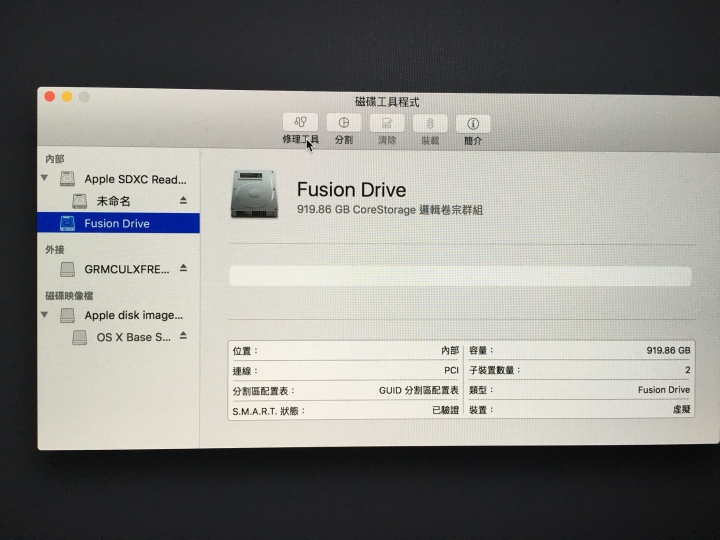Screen dimensions: 720x540
Task: Click the Fusion Drive title heading
Action: coord(351,190)
